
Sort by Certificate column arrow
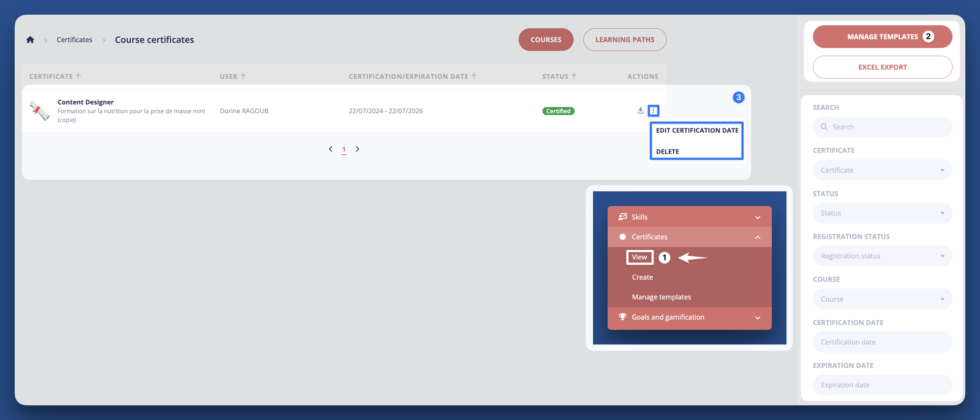pos(78,76)
